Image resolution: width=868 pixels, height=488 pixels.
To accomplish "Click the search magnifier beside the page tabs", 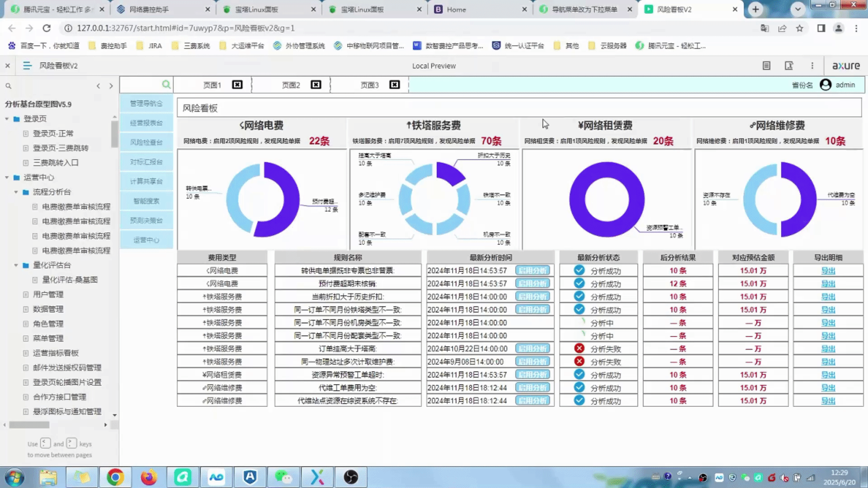I will 166,84.
